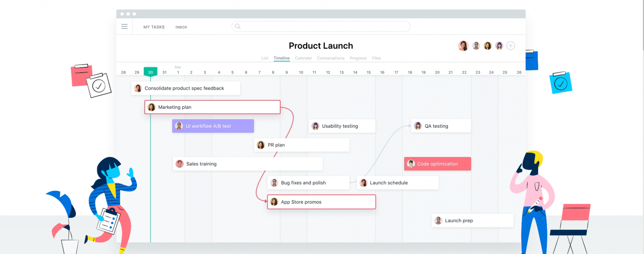The image size is (644, 254).
Task: Open third team member avatar in header
Action: [487, 46]
